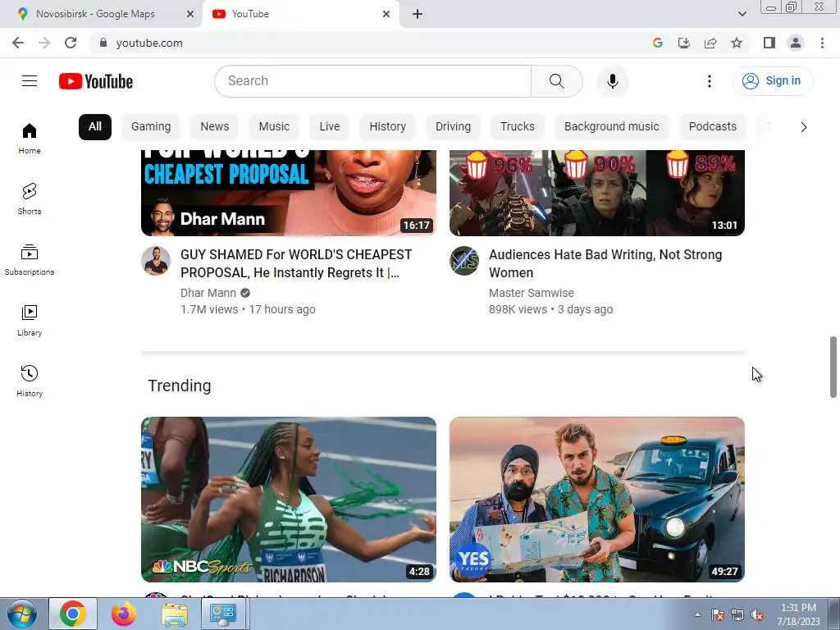Open the Dhar Mann video thumbnail

(x=289, y=193)
